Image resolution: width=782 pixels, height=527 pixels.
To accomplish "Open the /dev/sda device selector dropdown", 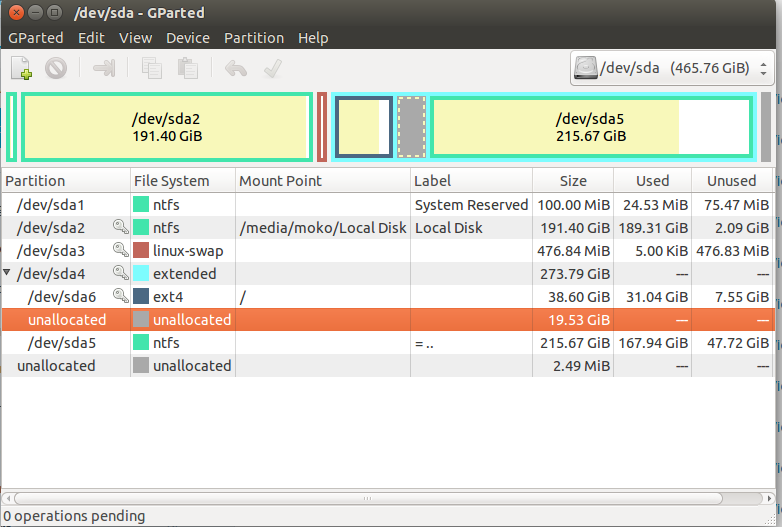I will coord(672,68).
